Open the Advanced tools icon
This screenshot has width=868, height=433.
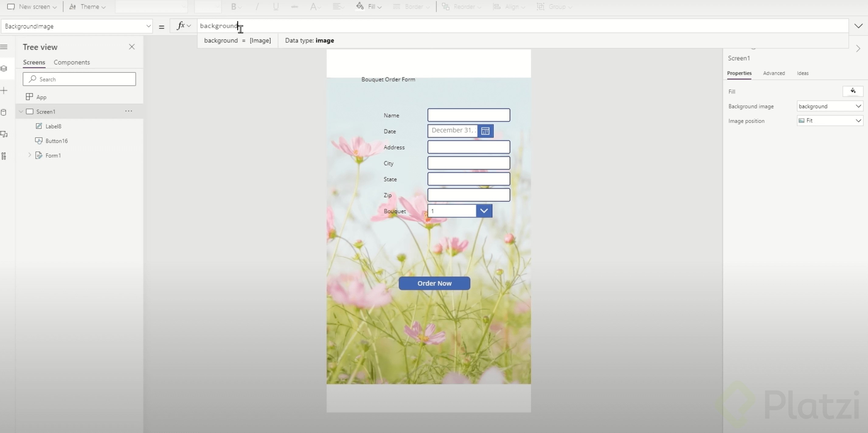point(4,156)
